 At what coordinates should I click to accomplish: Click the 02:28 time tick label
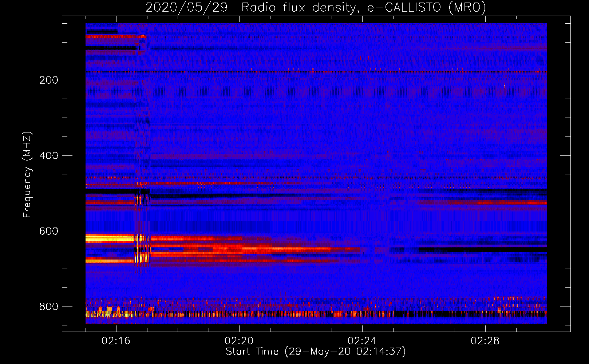485,341
